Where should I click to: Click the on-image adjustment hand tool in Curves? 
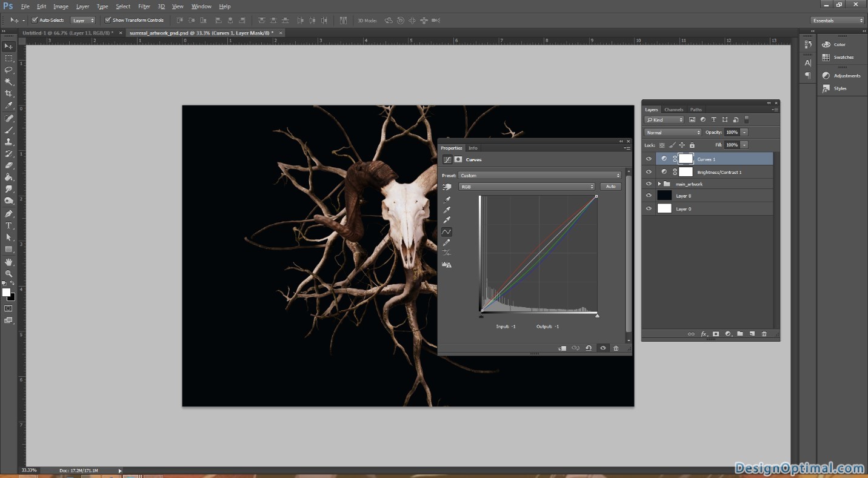[447, 187]
